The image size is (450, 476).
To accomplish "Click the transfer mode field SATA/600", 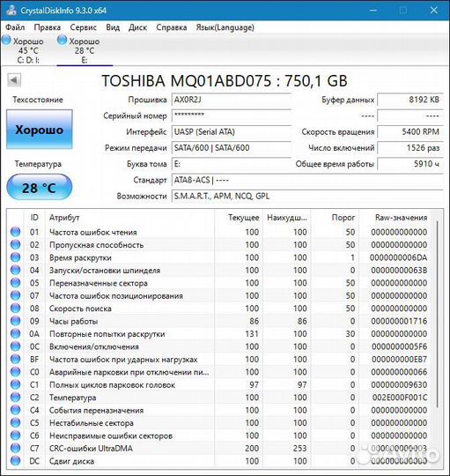I will [x=232, y=148].
